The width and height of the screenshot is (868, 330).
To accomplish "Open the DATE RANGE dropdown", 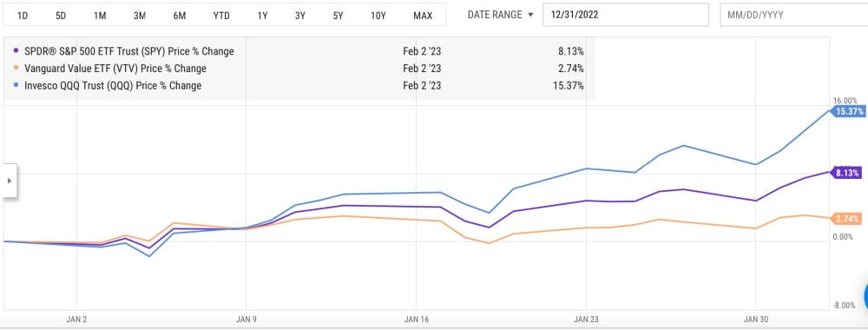I will point(501,15).
